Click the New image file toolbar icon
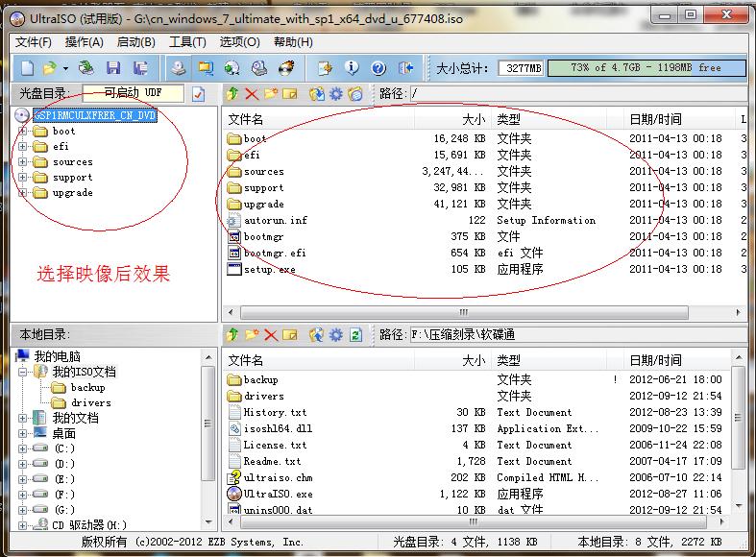This screenshot has height=557, width=756. pyautogui.click(x=27, y=68)
